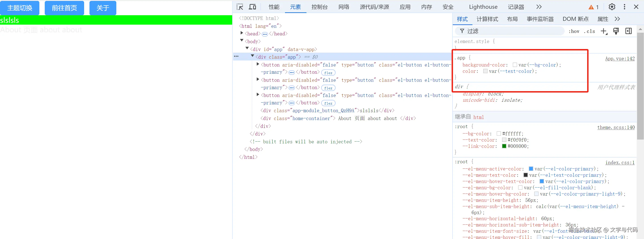The image size is (644, 239).
Task: Open the index.css:1 source link
Action: (x=620, y=163)
